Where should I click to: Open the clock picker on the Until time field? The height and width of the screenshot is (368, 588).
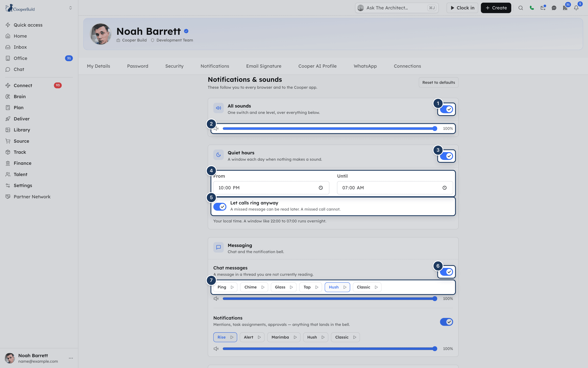click(444, 188)
